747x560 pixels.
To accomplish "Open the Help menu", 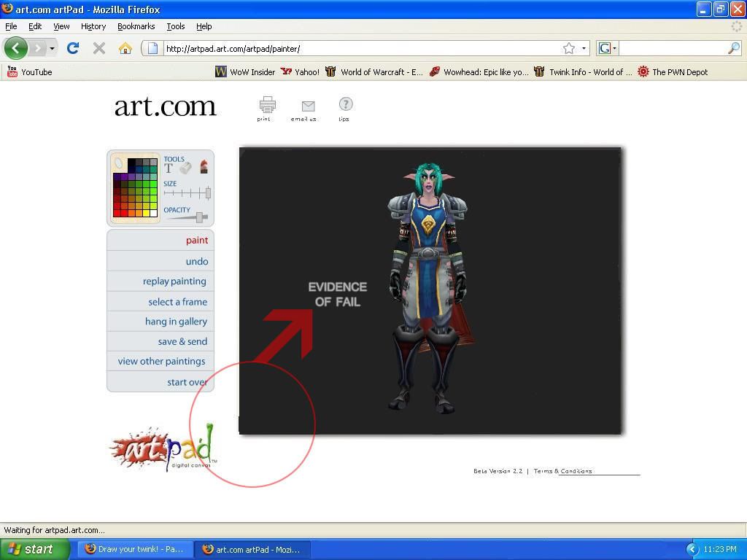I will pyautogui.click(x=204, y=26).
